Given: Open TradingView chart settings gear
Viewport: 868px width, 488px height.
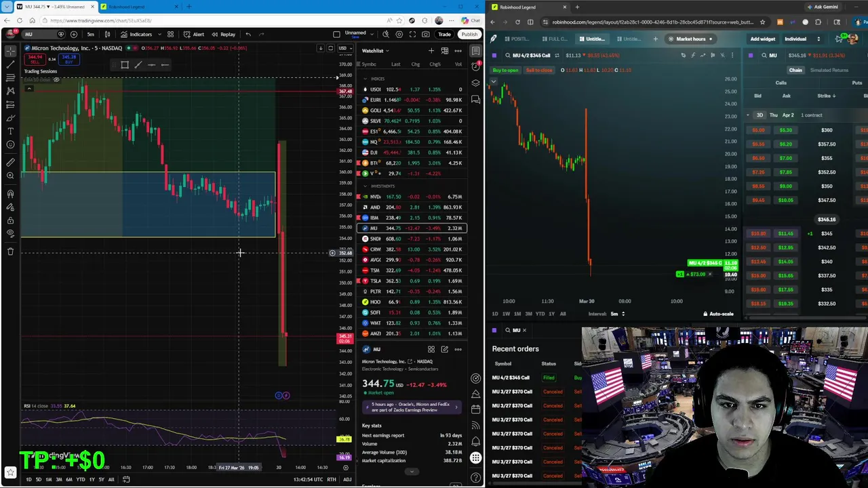Looking at the screenshot, I should tap(399, 34).
